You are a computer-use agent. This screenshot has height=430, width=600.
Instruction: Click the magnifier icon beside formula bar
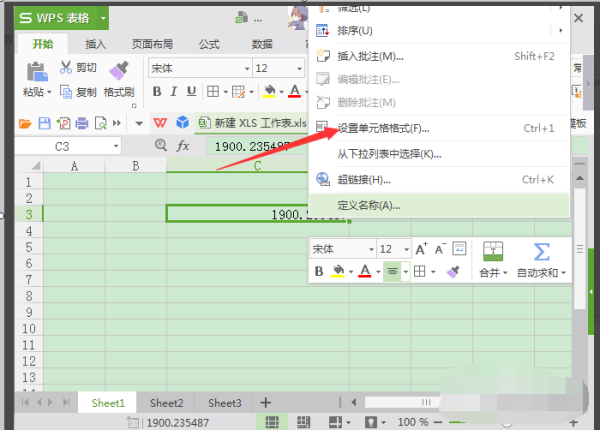tap(161, 145)
